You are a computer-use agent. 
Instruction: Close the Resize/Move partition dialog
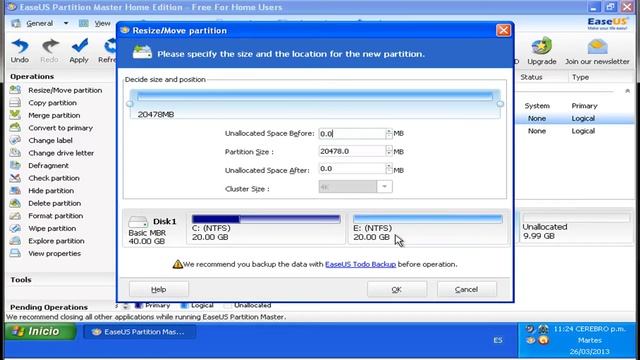click(x=503, y=30)
